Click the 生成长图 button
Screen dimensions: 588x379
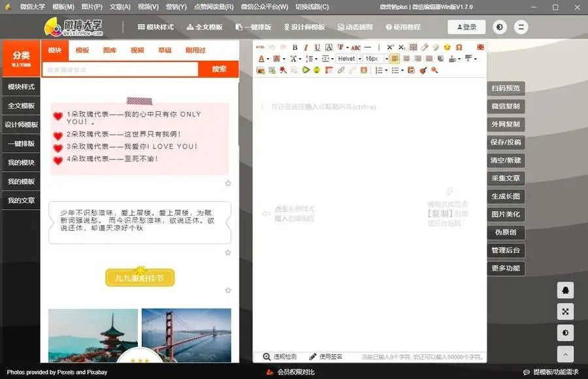506,196
